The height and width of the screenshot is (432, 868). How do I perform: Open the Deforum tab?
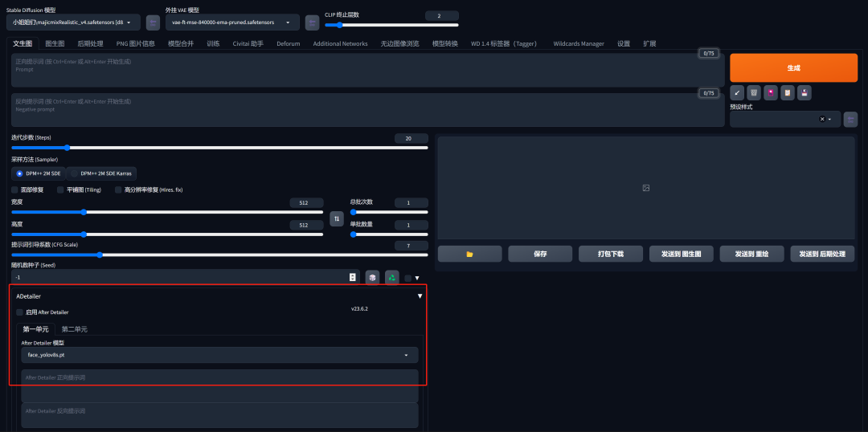click(x=289, y=43)
